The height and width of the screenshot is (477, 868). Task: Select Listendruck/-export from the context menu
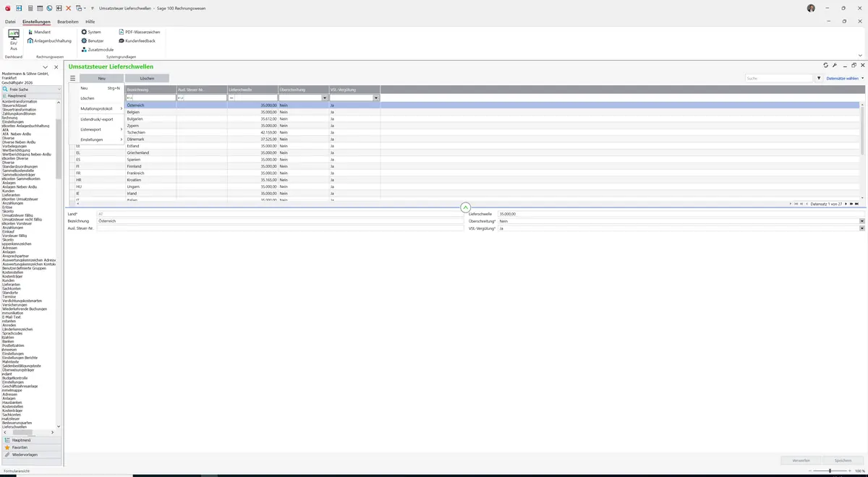(97, 119)
